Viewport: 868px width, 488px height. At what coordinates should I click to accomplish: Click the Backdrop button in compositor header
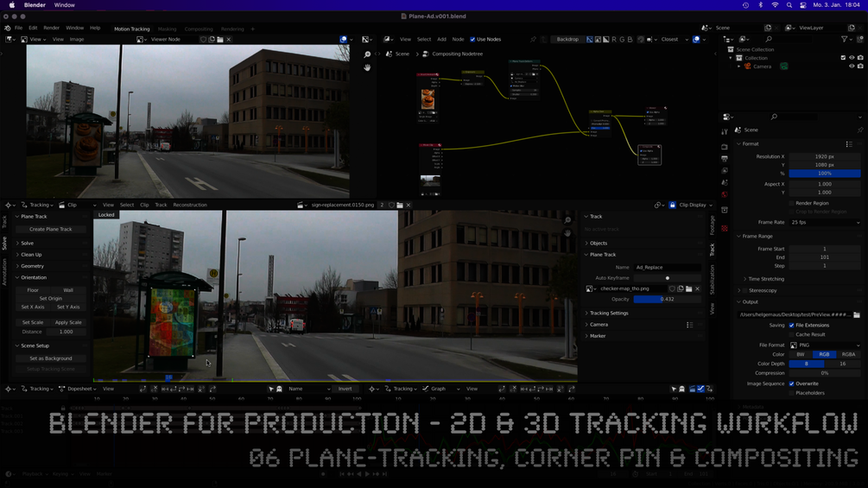567,39
